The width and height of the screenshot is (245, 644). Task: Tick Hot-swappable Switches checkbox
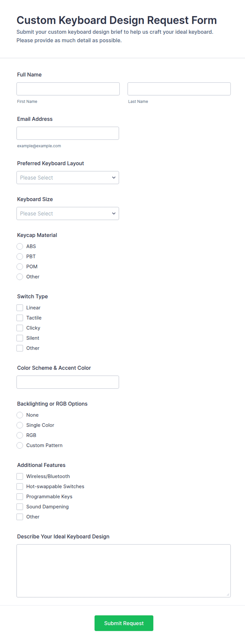[20, 486]
